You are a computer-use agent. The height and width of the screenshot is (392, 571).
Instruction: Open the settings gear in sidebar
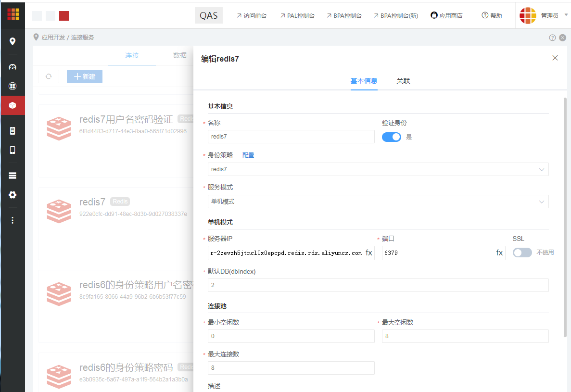click(13, 195)
